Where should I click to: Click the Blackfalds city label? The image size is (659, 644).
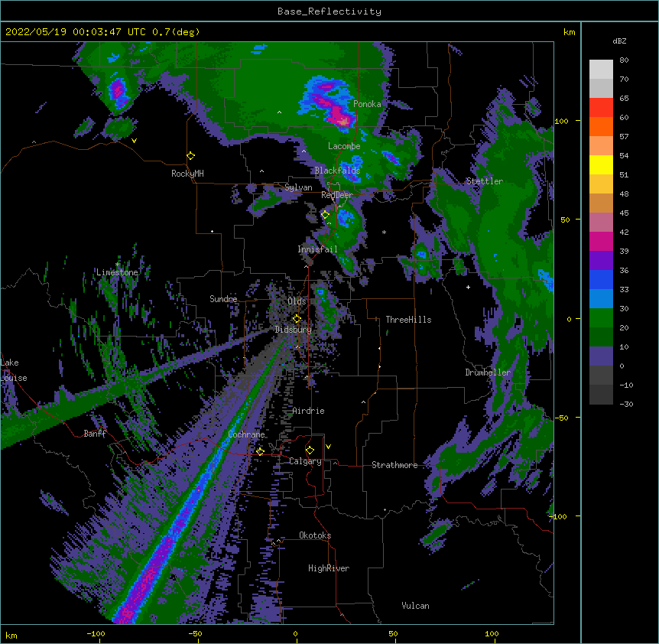coord(337,171)
